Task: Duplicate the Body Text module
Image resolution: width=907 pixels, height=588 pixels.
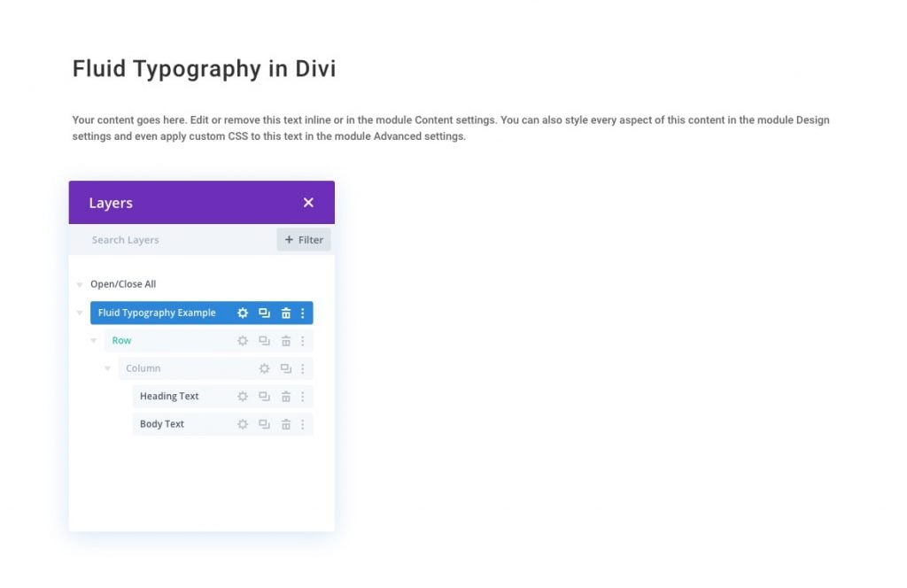Action: pos(264,424)
